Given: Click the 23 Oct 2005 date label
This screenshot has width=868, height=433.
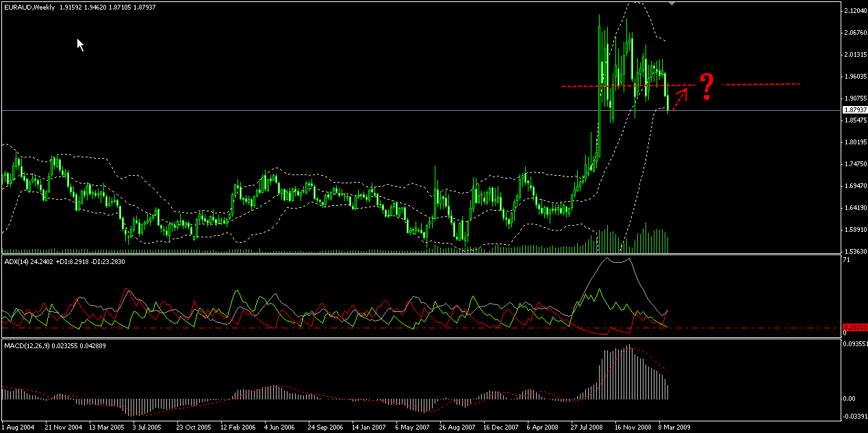Looking at the screenshot, I should point(194,427).
